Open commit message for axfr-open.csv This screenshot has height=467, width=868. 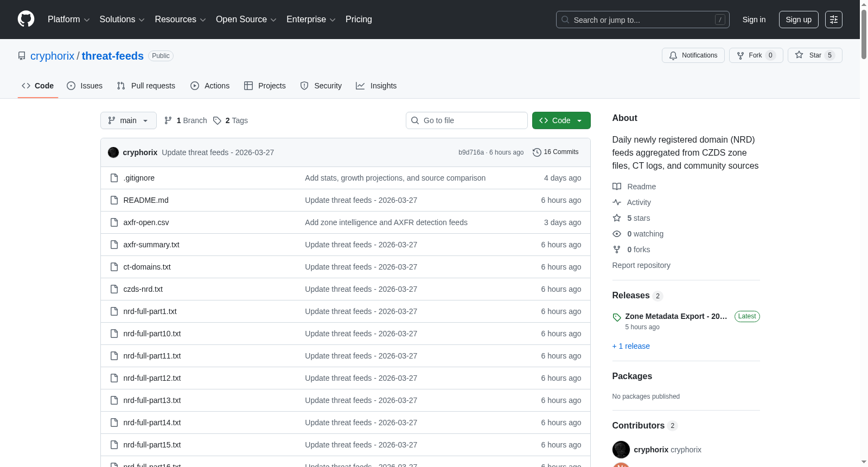point(386,222)
